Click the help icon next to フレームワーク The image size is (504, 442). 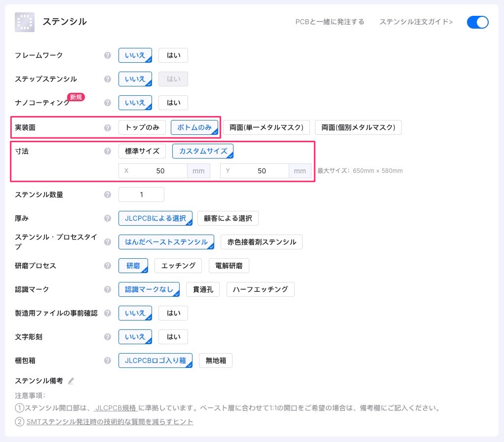coord(108,55)
